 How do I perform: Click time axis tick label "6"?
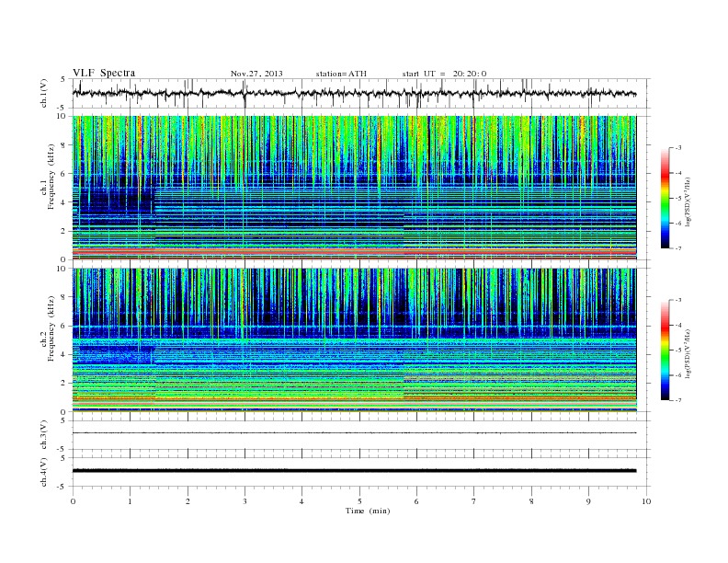pos(417,501)
